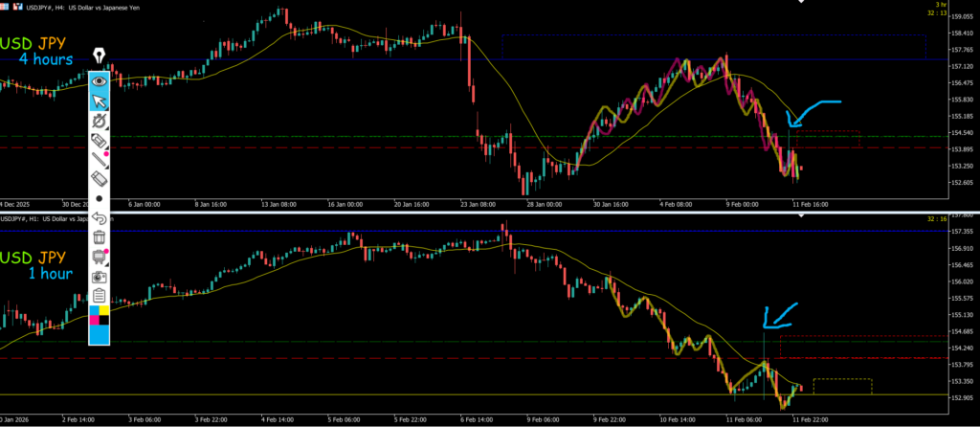Take a screenshot with the camera icon

(x=99, y=276)
